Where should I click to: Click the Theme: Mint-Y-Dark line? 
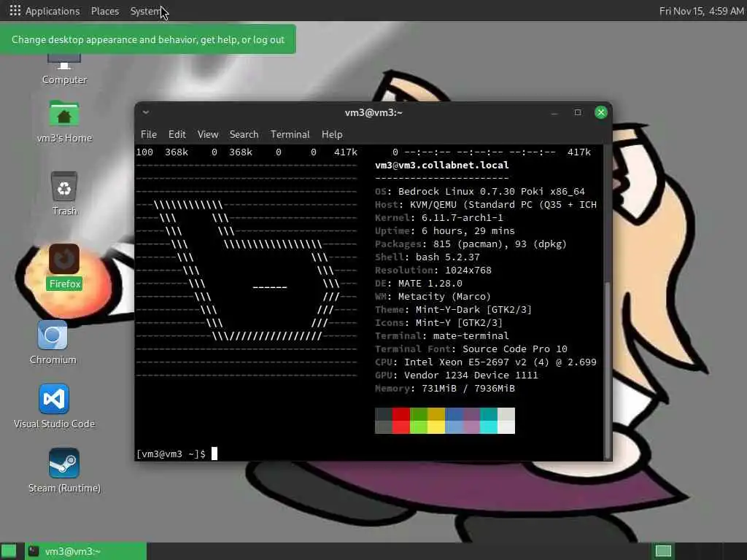[453, 309]
